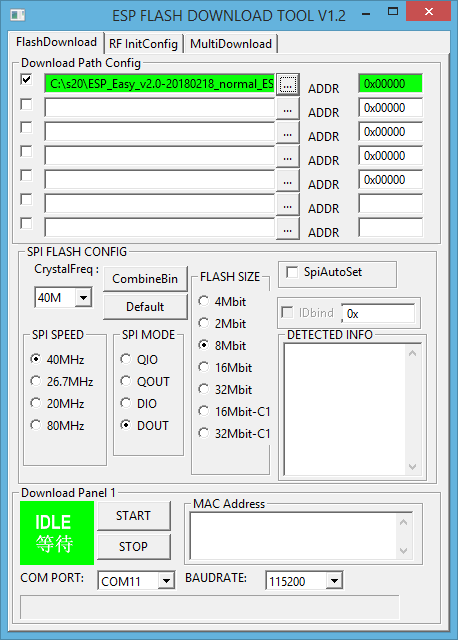Image resolution: width=458 pixels, height=640 pixels.
Task: Click the bottom download progress bar
Action: coord(209,607)
